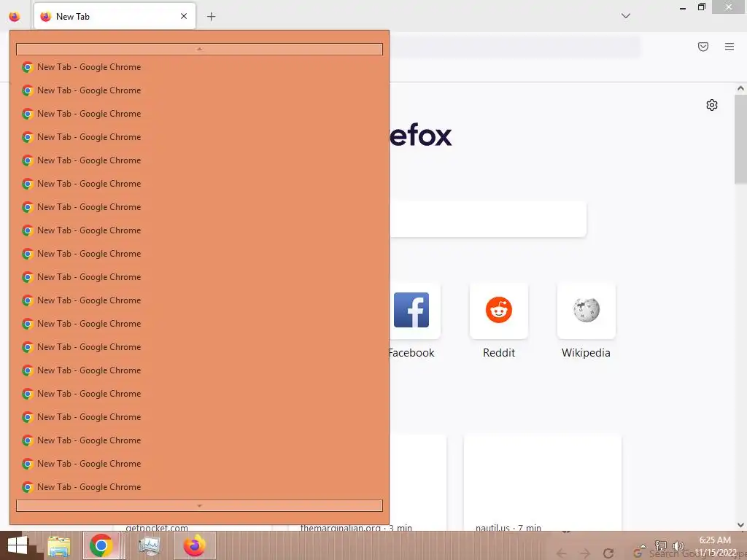Open the Resource Monitor taskbar icon
This screenshot has height=560, width=747.
point(149,545)
